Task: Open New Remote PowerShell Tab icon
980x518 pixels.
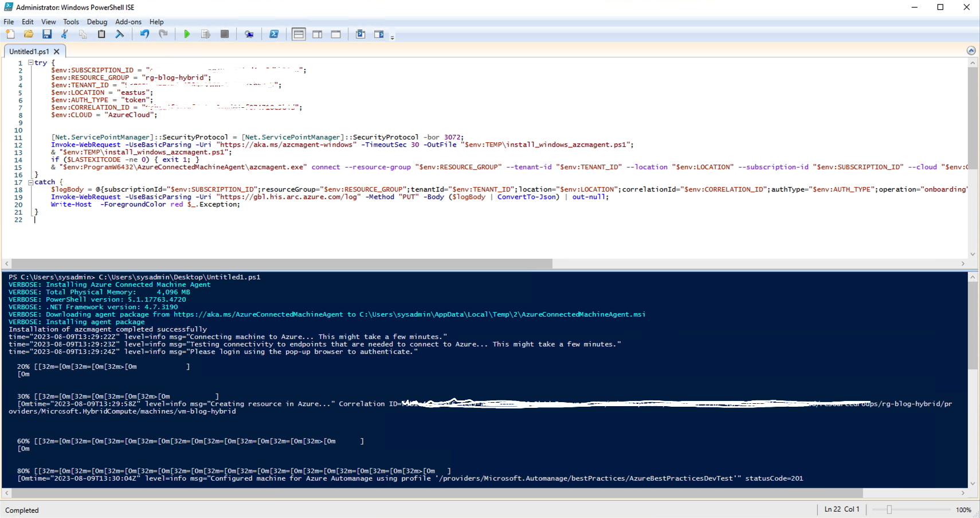Action: pos(249,34)
